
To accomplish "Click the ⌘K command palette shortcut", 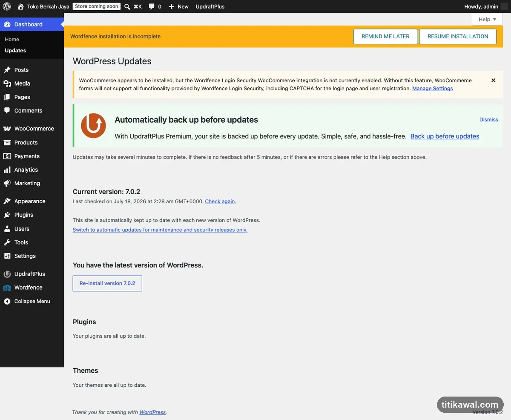I will pyautogui.click(x=138, y=7).
